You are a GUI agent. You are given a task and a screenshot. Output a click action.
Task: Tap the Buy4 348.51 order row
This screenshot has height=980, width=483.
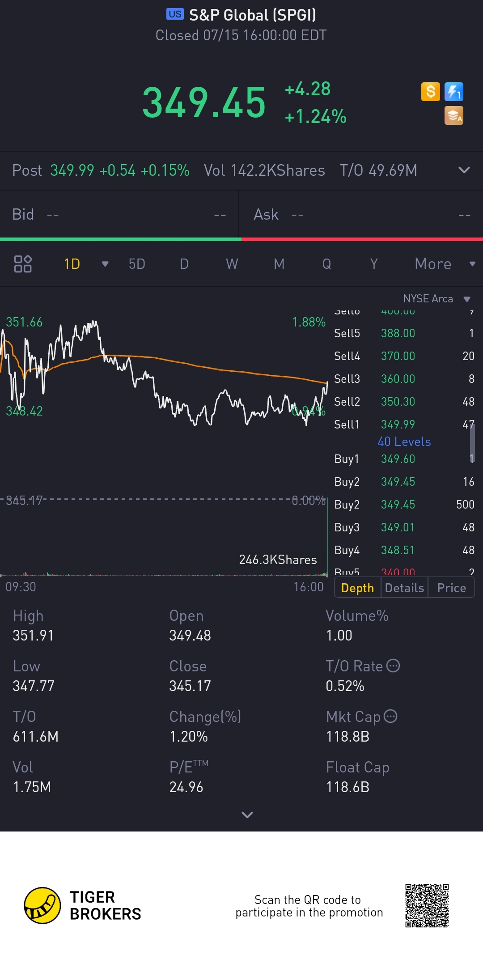(x=404, y=550)
